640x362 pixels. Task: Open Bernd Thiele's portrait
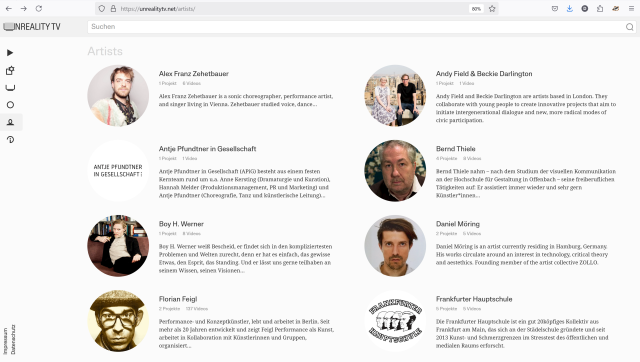coord(395,171)
